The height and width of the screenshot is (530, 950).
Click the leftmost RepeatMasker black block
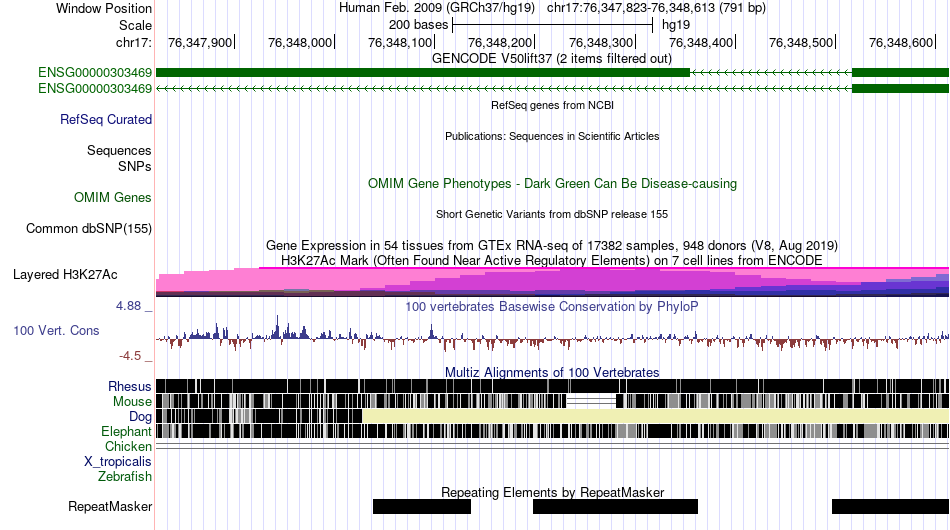point(422,506)
